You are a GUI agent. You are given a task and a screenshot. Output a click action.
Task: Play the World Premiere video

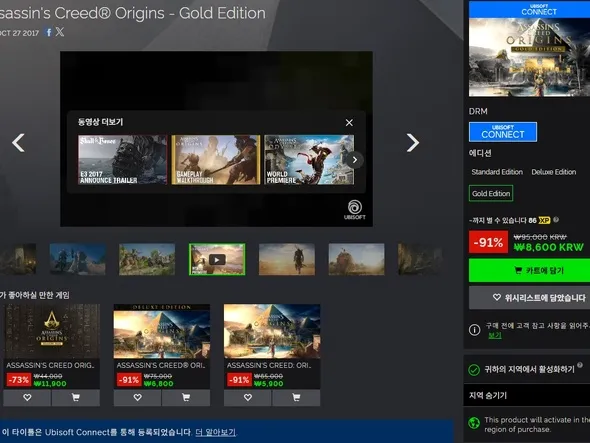pos(309,160)
